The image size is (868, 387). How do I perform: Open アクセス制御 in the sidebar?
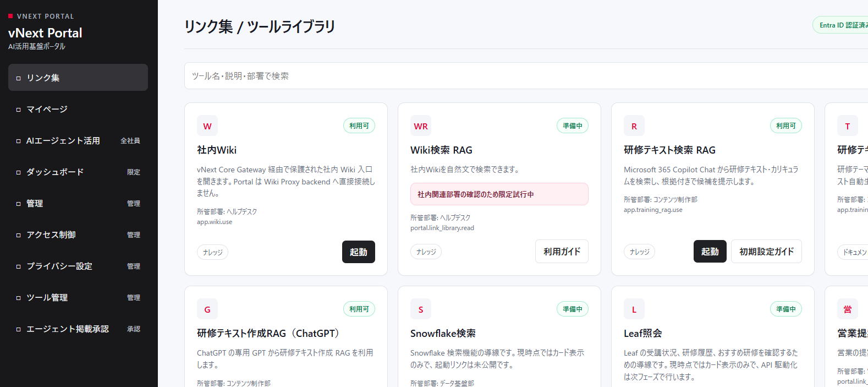pos(78,235)
